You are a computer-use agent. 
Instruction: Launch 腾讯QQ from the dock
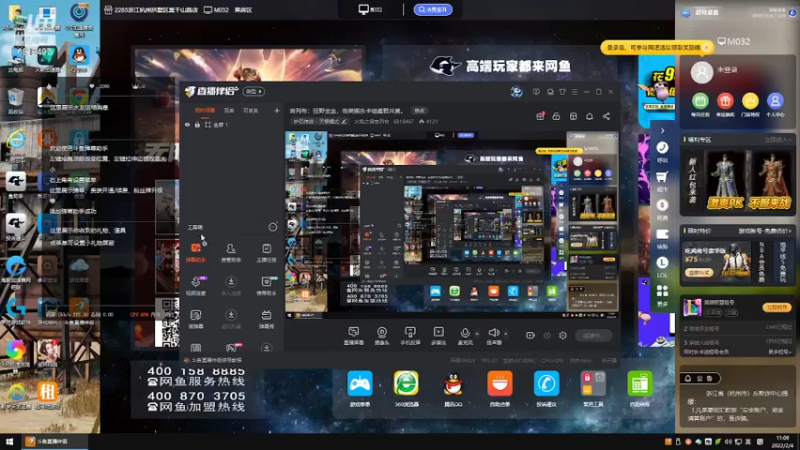click(453, 389)
